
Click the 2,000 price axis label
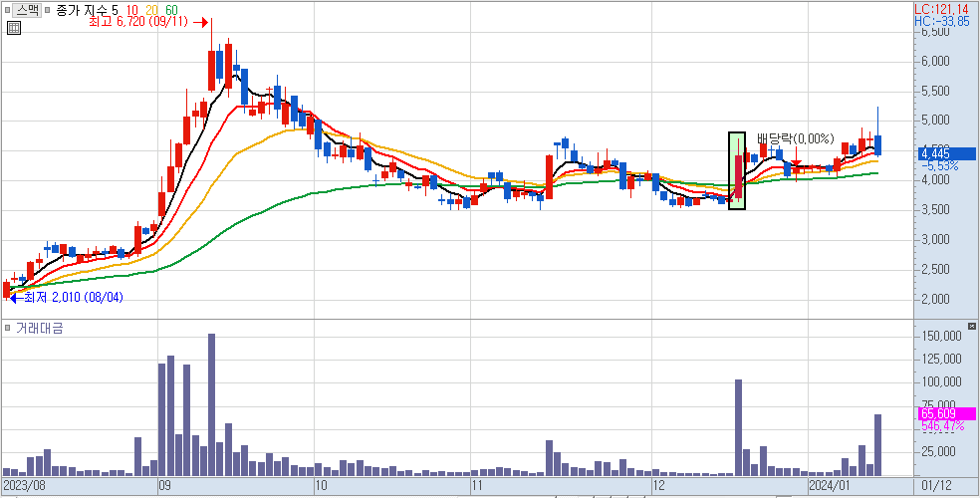pyautogui.click(x=935, y=299)
